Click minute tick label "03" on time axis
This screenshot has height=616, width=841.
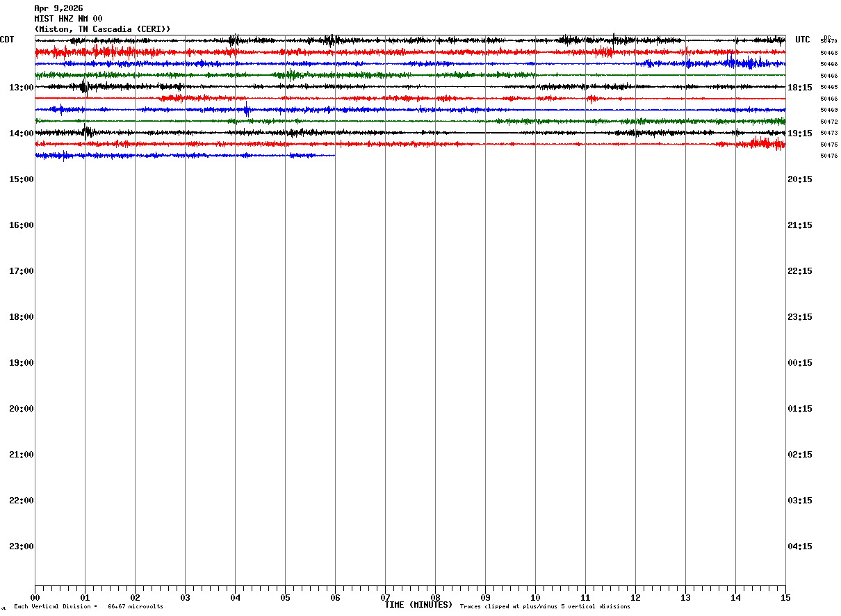tap(185, 598)
